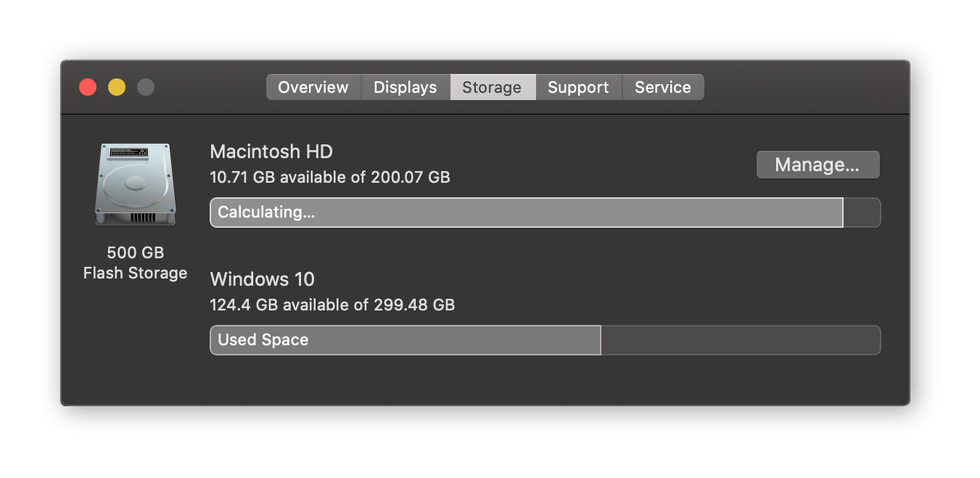
Task: Click the Calculating... storage bar
Action: pos(527,213)
